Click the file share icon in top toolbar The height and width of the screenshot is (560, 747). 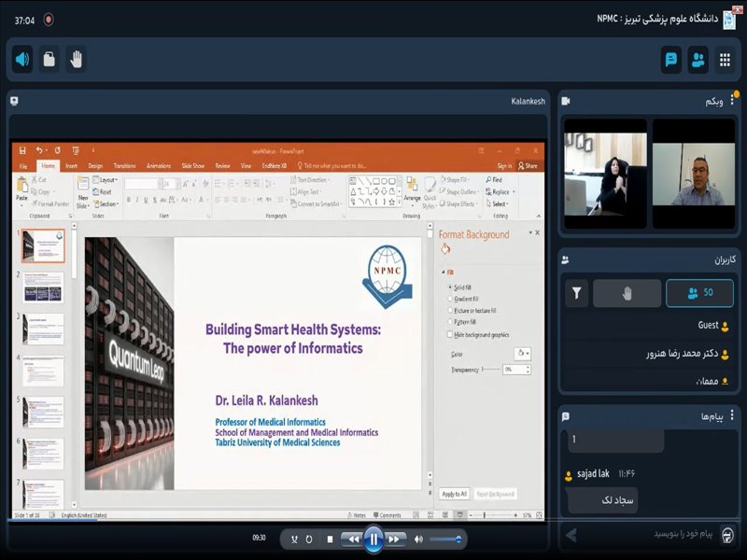(49, 60)
